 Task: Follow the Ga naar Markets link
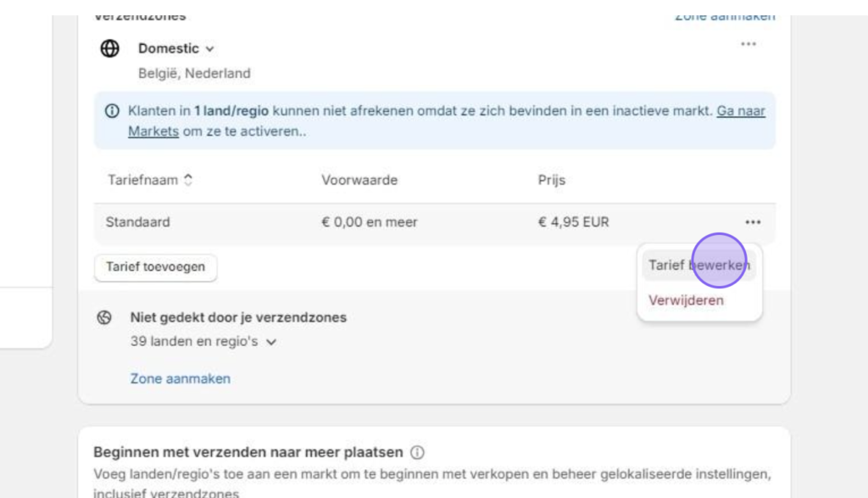(x=741, y=111)
